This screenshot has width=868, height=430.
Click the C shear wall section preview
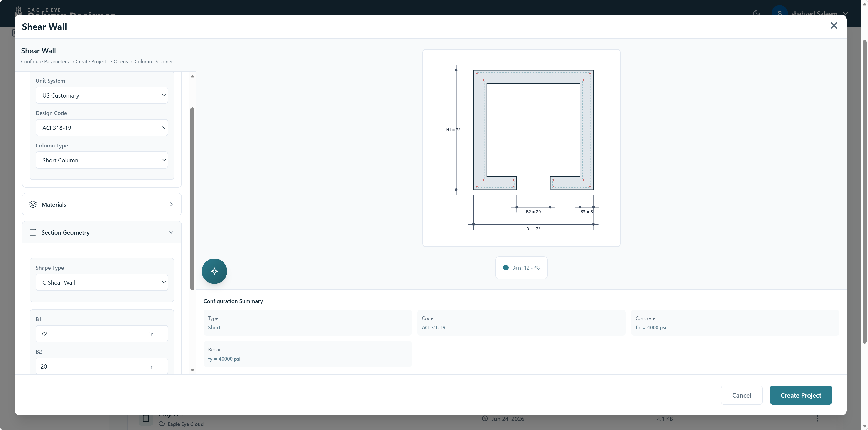click(x=521, y=148)
